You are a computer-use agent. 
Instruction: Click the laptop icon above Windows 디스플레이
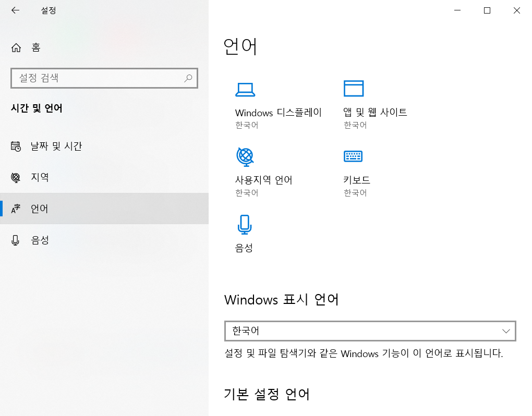[x=245, y=90]
